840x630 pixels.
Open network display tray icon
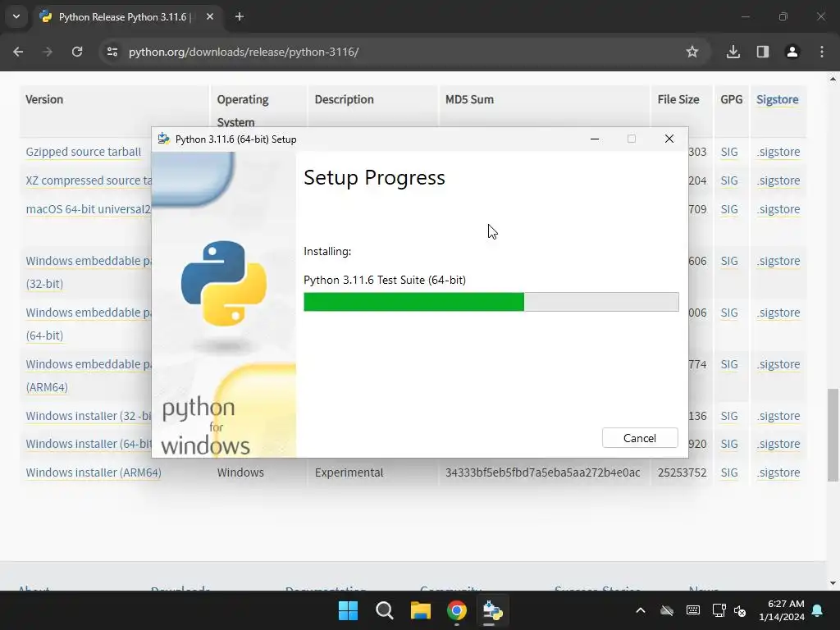(719, 610)
